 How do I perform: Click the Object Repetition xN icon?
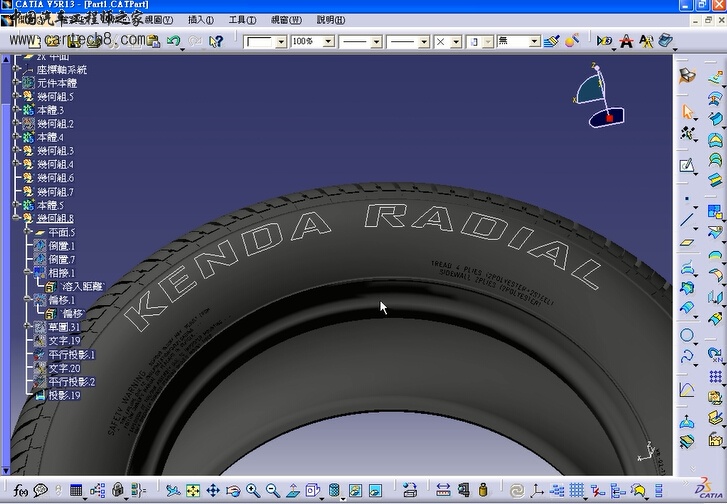point(715,354)
